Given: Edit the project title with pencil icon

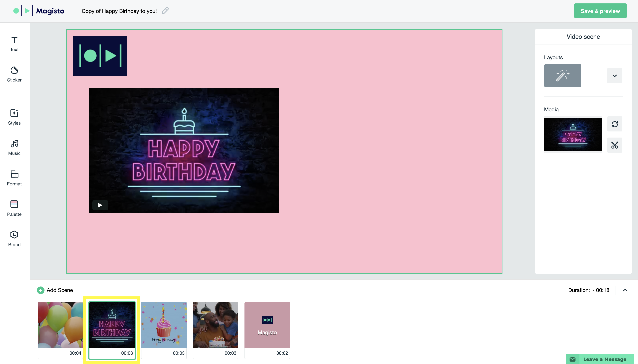Looking at the screenshot, I should (165, 11).
